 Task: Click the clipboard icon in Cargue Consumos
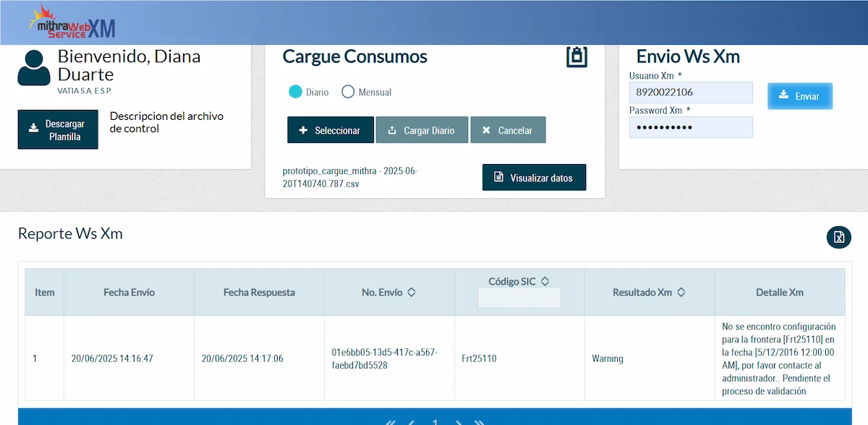pos(576,56)
